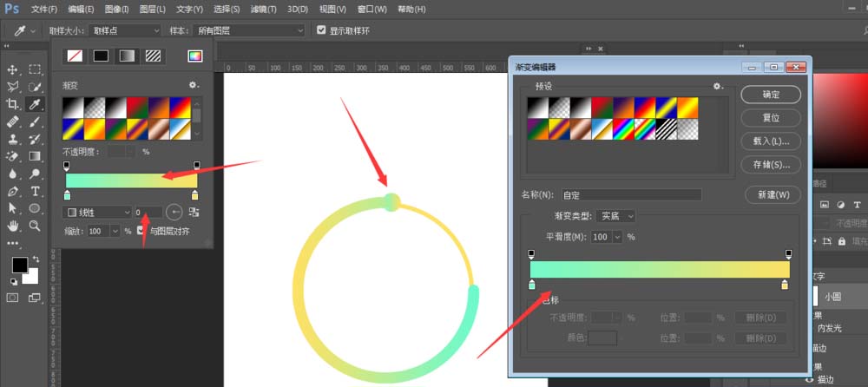The width and height of the screenshot is (868, 387).
Task: Click the gradient fill type icon
Action: coord(127,56)
